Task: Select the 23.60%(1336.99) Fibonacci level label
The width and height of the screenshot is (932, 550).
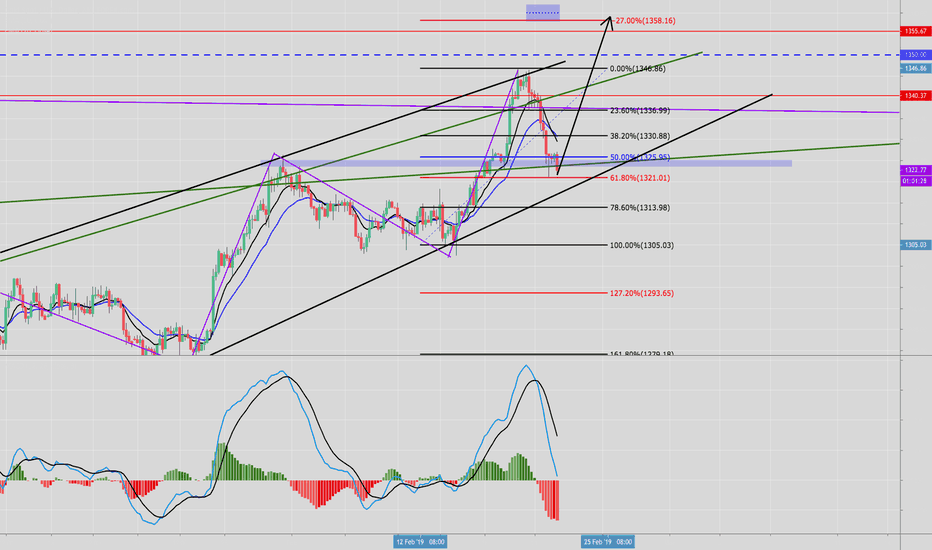Action: pyautogui.click(x=640, y=111)
